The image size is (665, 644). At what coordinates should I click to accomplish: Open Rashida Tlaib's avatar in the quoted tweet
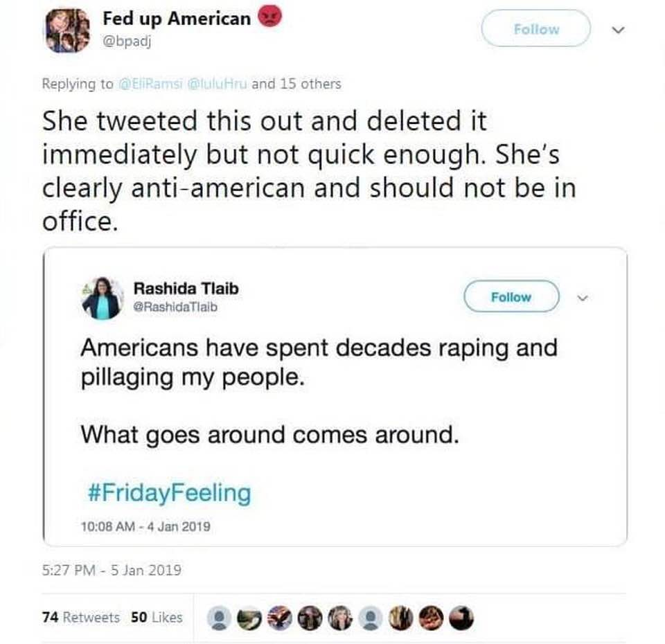pos(103,298)
